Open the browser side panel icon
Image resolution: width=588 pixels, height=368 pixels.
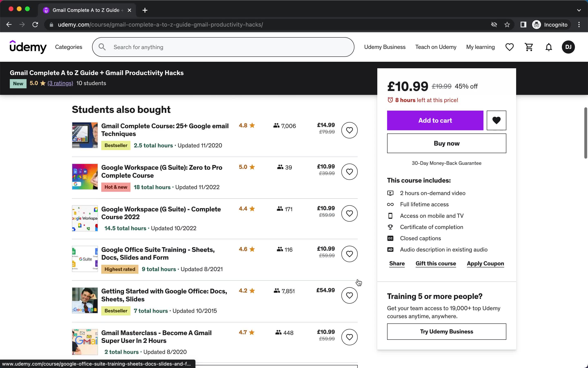click(523, 25)
